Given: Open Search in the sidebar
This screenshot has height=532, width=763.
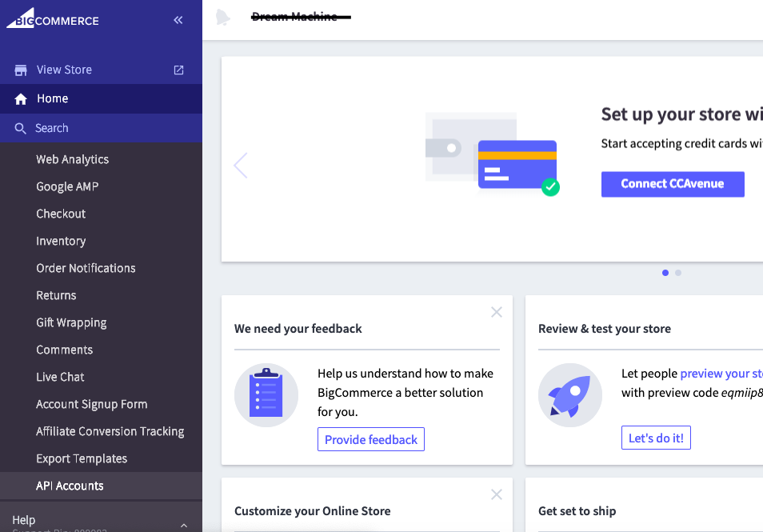Looking at the screenshot, I should pos(102,128).
